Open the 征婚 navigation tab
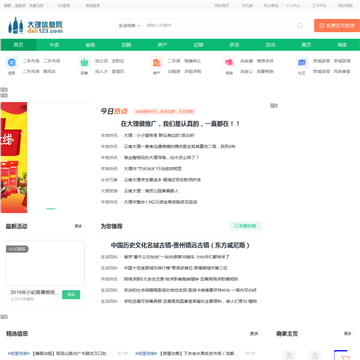 pos(198,45)
